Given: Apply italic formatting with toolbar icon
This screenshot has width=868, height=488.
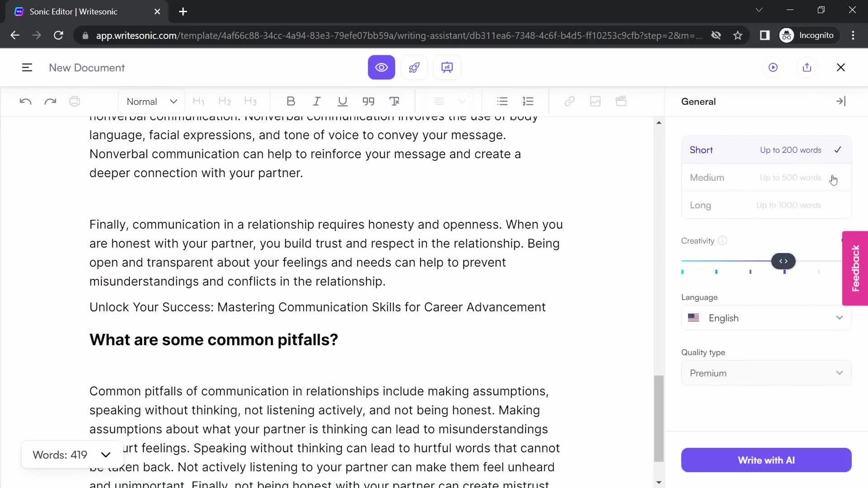Looking at the screenshot, I should pyautogui.click(x=316, y=101).
